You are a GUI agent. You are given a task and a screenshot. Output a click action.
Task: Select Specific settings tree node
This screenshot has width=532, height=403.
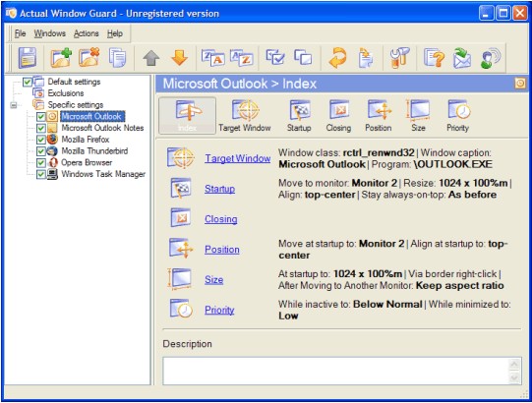pos(76,105)
